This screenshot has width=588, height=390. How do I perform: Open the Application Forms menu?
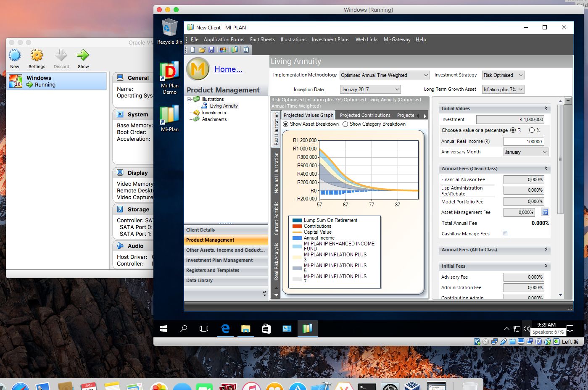coord(224,40)
